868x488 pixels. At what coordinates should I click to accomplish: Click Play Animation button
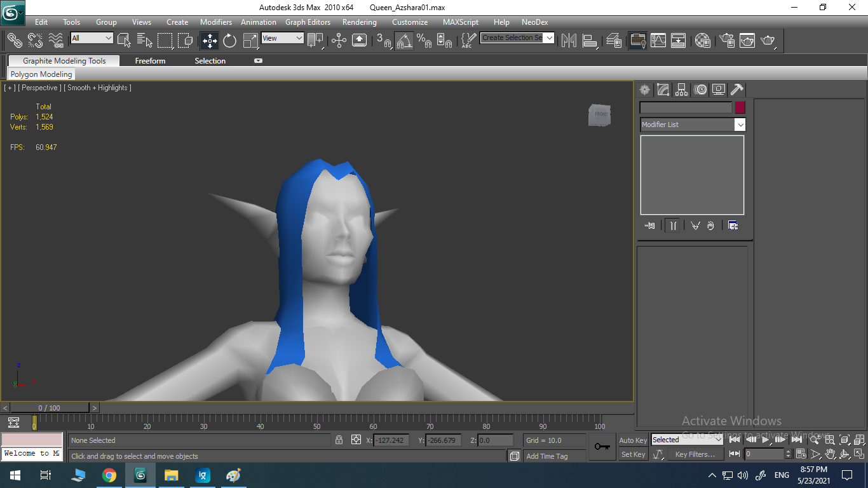coord(766,440)
